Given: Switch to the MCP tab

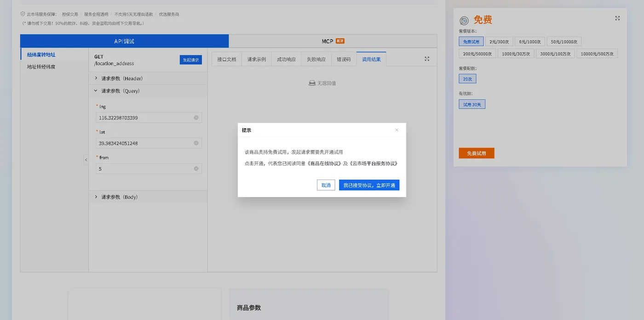Looking at the screenshot, I should [333, 41].
